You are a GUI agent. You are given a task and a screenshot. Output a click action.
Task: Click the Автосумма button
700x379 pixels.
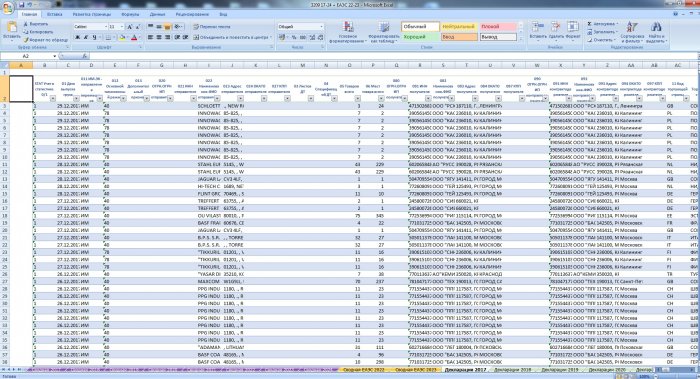[601, 24]
